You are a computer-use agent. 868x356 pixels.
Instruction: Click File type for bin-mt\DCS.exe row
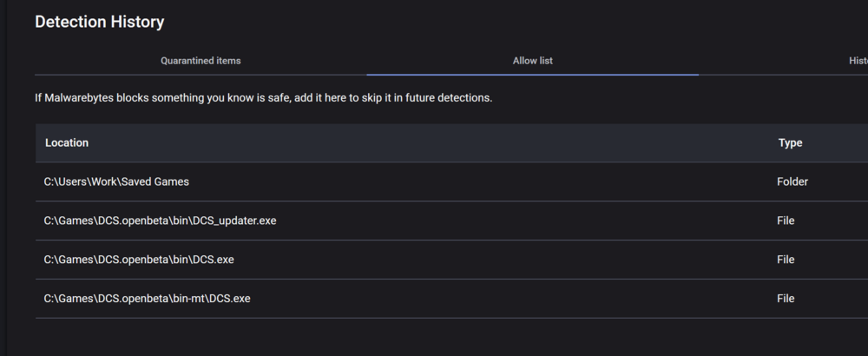tap(786, 299)
